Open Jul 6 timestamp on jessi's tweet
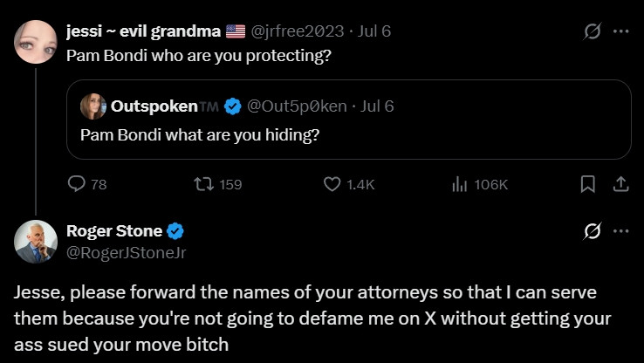644x363 pixels. pyautogui.click(x=373, y=31)
